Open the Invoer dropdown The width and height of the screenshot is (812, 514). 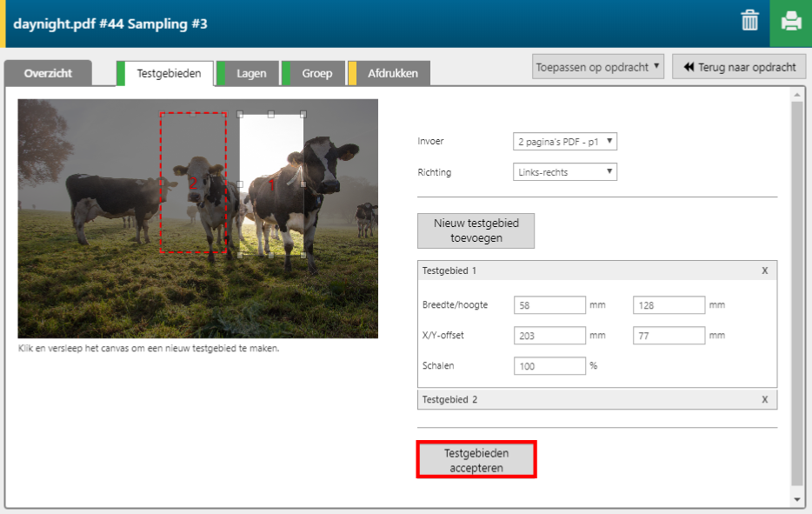point(565,141)
